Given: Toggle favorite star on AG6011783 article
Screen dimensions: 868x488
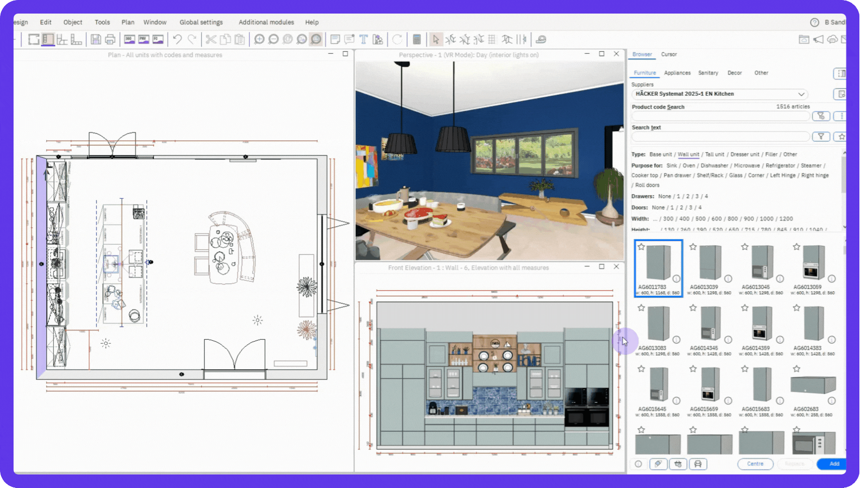Looking at the screenshot, I should pyautogui.click(x=641, y=247).
